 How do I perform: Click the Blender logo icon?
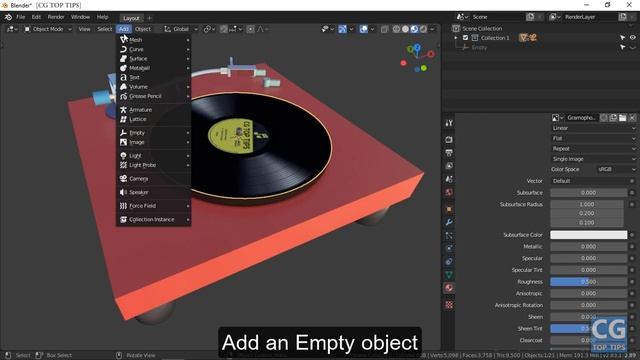click(x=8, y=17)
